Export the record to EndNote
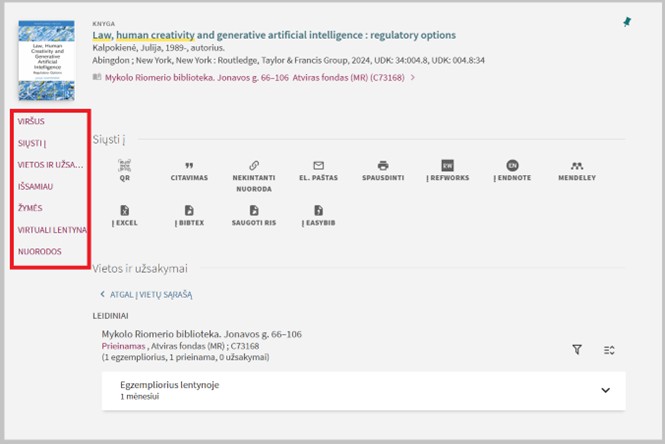The image size is (665, 444). coord(512,166)
